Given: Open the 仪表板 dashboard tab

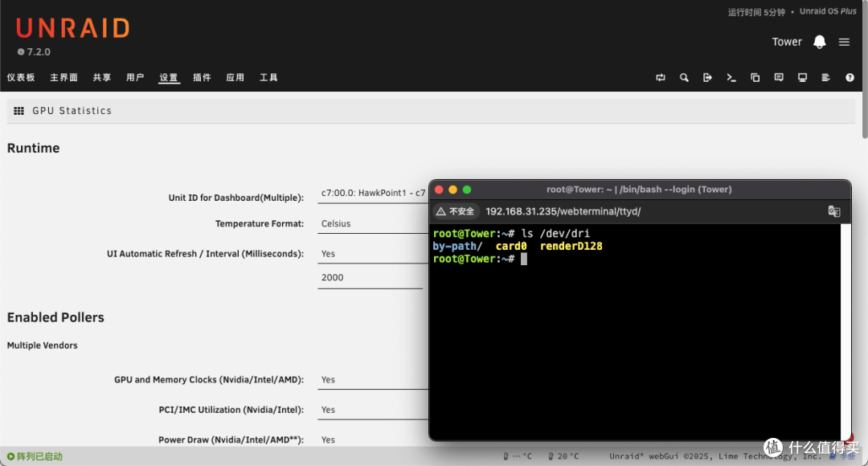Looking at the screenshot, I should tap(21, 77).
